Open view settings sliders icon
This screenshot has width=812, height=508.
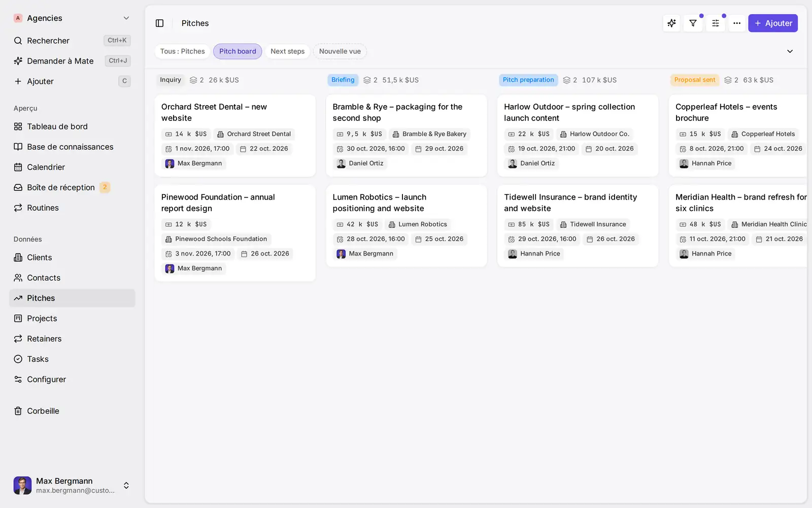click(x=716, y=23)
